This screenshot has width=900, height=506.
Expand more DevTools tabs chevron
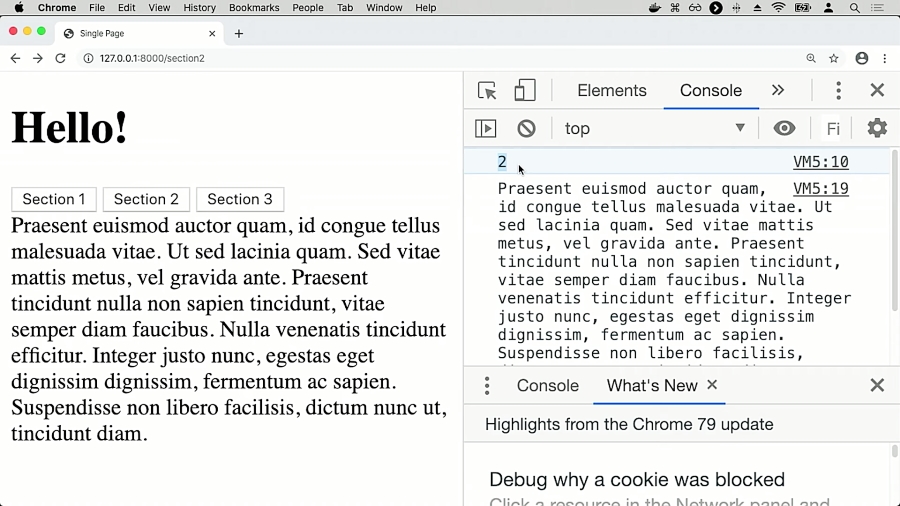click(x=778, y=90)
